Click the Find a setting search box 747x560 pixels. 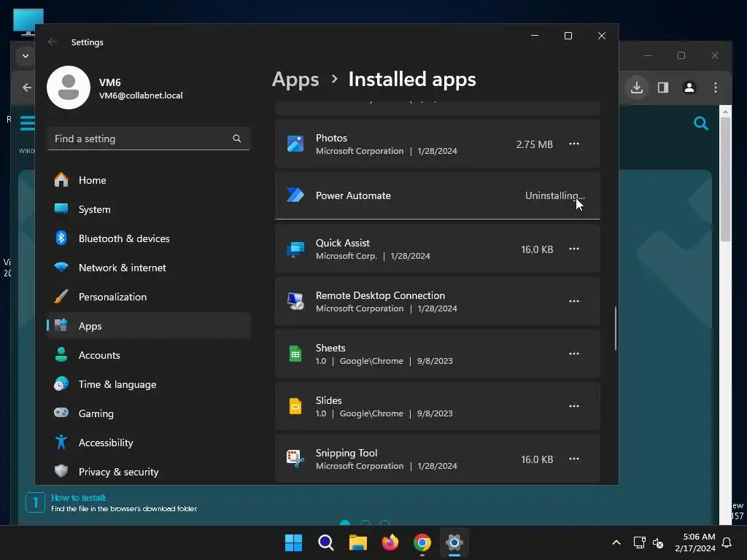pyautogui.click(x=149, y=139)
